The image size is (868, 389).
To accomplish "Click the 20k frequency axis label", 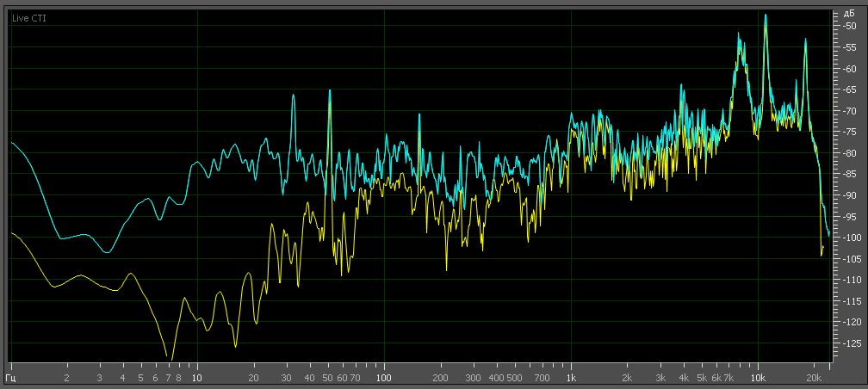I will [x=814, y=378].
